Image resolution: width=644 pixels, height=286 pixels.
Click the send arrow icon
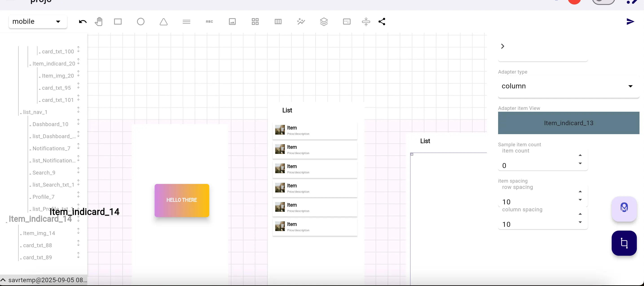click(630, 22)
